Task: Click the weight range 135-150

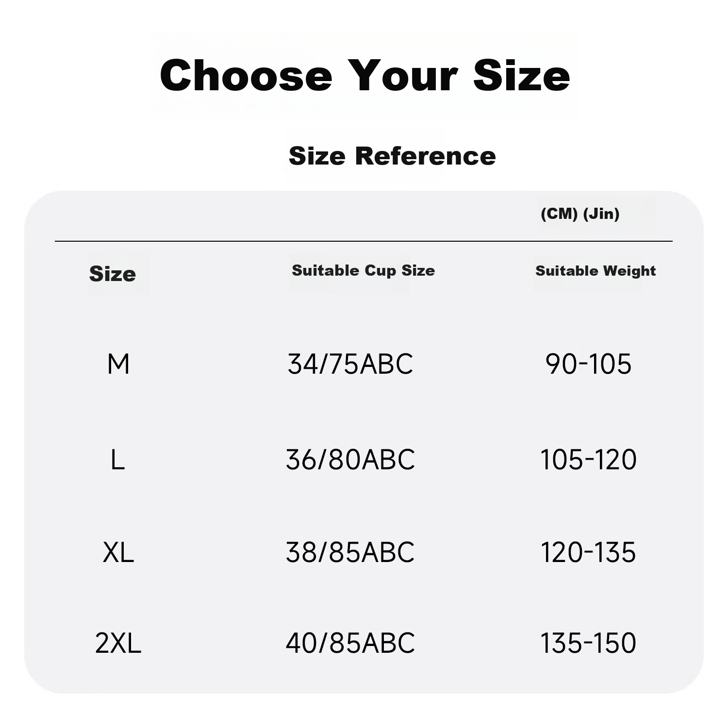Action: (588, 643)
